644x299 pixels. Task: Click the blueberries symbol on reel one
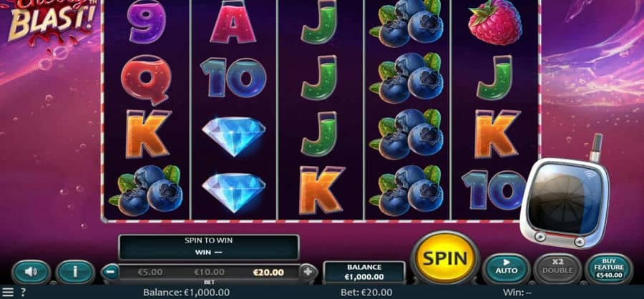click(x=146, y=190)
